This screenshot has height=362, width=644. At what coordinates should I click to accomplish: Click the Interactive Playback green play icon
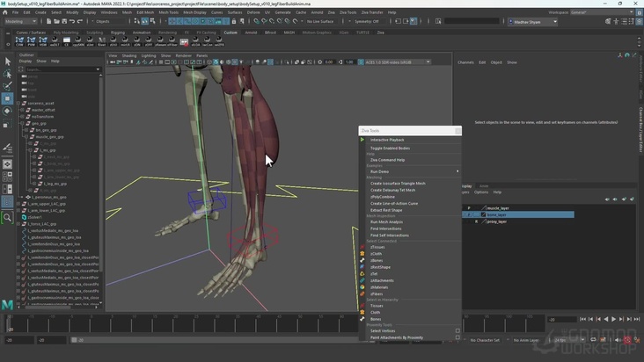tap(362, 140)
